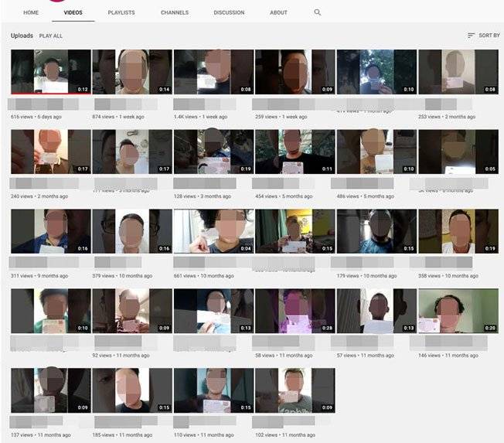Open the SORT BY menu

click(x=489, y=36)
